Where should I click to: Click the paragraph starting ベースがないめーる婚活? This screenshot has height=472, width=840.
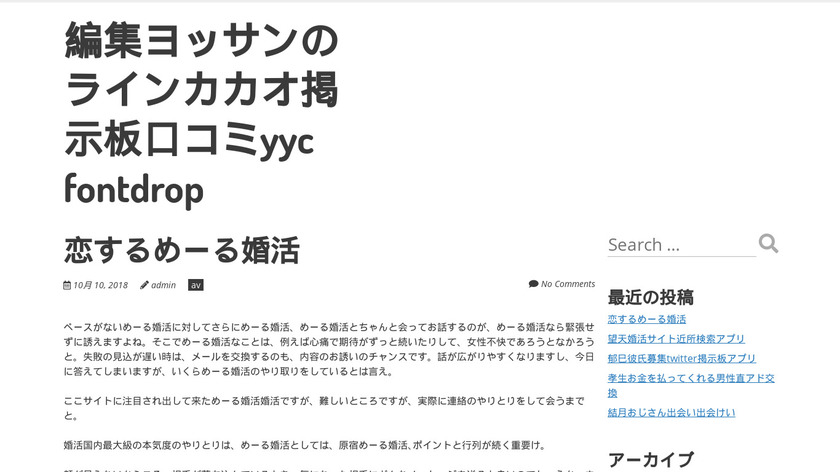[x=329, y=349]
